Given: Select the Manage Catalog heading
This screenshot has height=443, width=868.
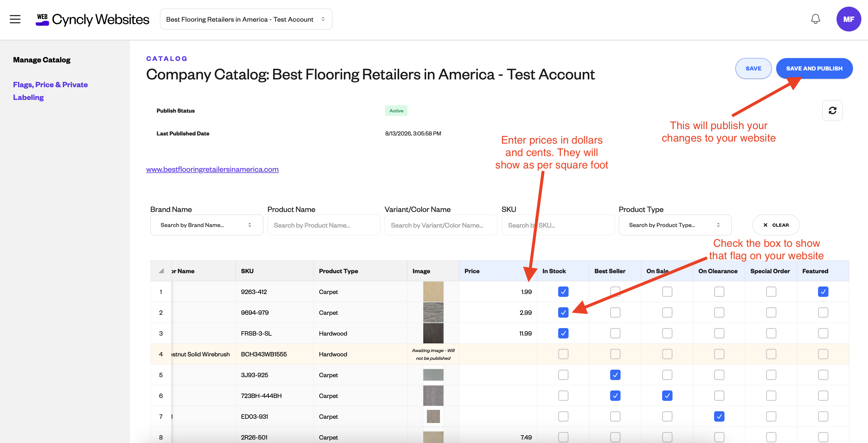Looking at the screenshot, I should click(42, 60).
